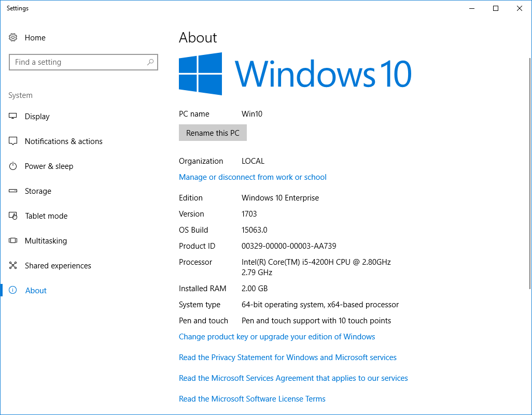Select the About page label
532x415 pixels.
36,291
